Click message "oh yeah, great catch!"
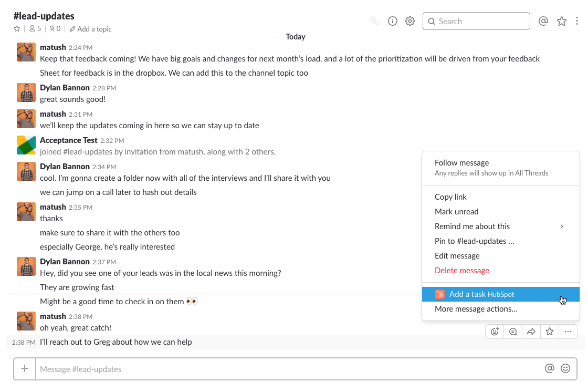Screen dimensions: 588x392 (x=76, y=328)
